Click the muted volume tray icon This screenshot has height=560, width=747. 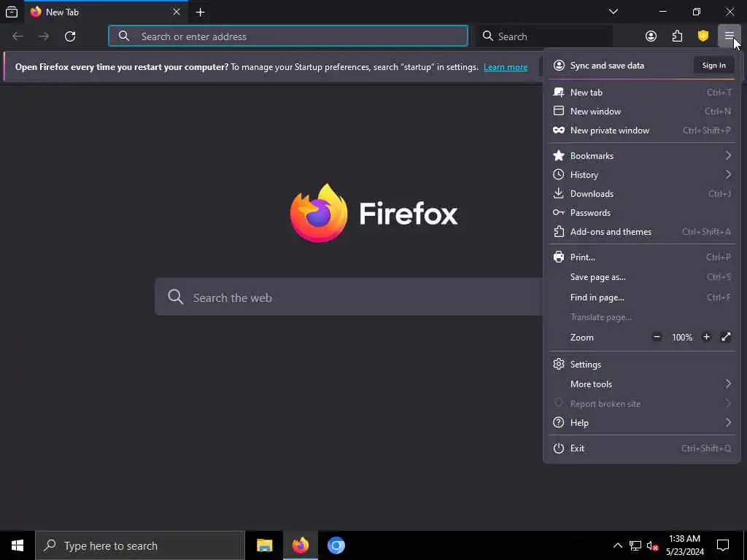coord(652,545)
